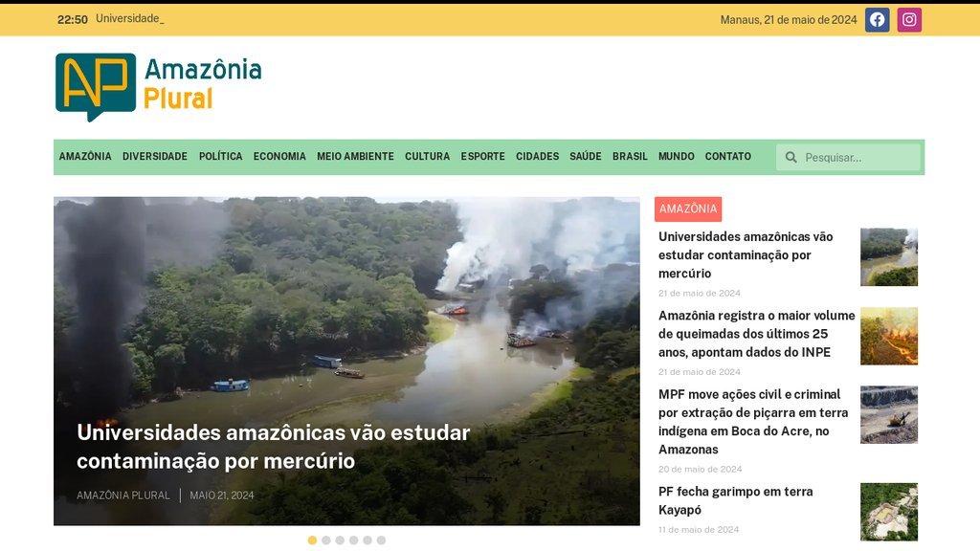Click the '20 de maio de 2024' date
This screenshot has width=980, height=551.
pyautogui.click(x=700, y=469)
